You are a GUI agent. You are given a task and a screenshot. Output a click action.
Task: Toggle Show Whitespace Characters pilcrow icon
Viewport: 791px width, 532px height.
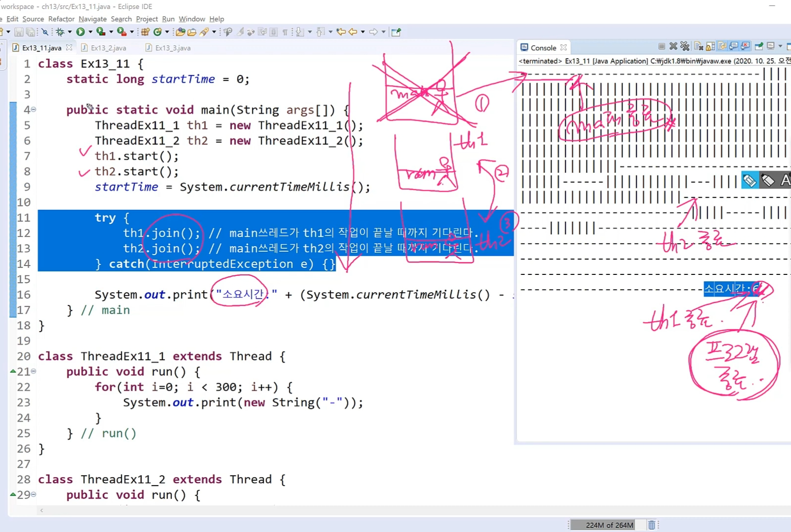click(285, 33)
